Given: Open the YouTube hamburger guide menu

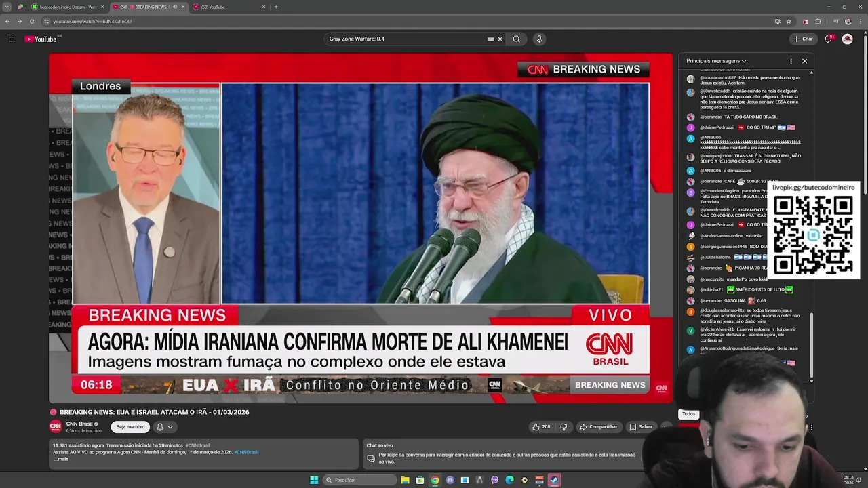Looking at the screenshot, I should (x=12, y=39).
